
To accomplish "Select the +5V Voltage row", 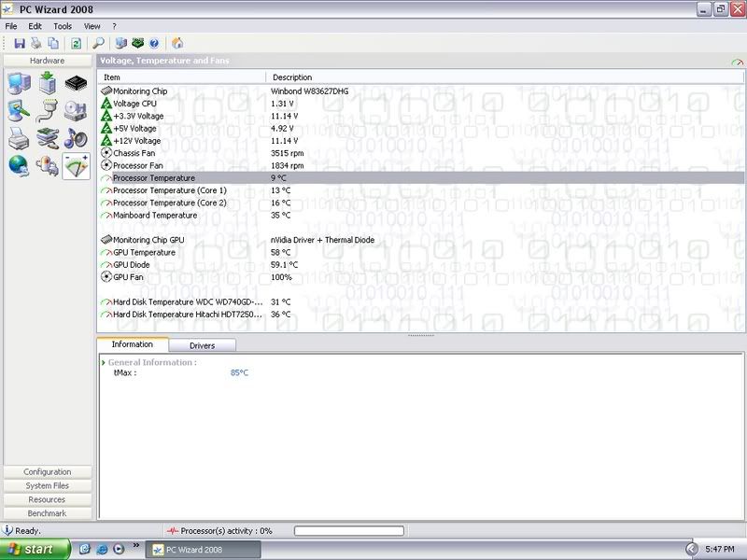I will point(422,128).
